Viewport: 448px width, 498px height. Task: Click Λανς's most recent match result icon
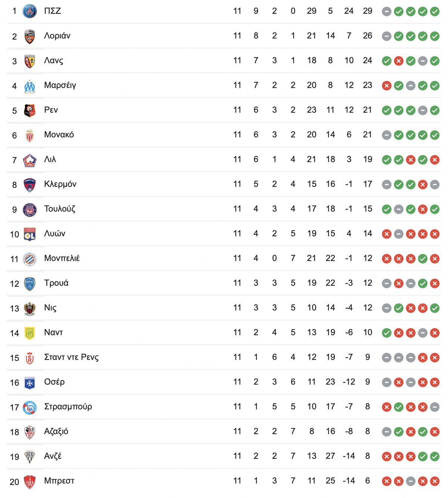tap(435, 61)
